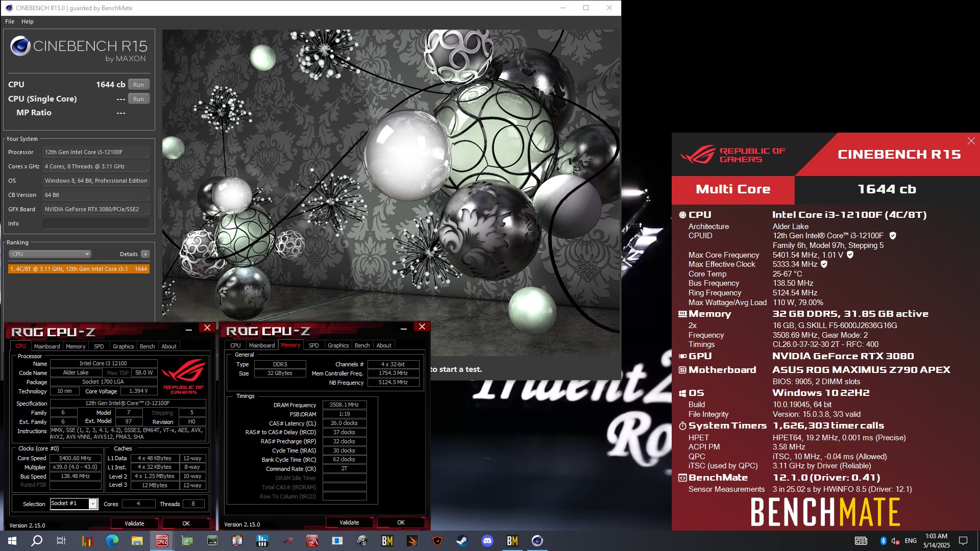The height and width of the screenshot is (551, 980).
Task: Open Bench tab in left CPU-Z window
Action: tap(148, 346)
